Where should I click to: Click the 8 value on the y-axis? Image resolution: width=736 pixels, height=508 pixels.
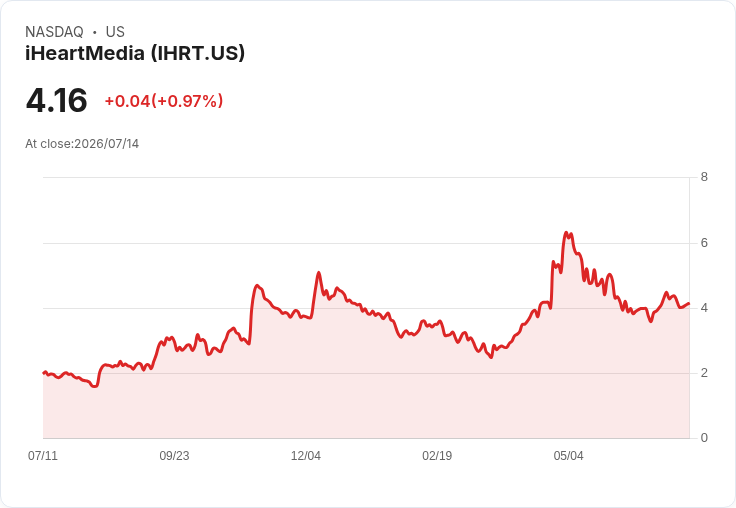[x=704, y=177]
